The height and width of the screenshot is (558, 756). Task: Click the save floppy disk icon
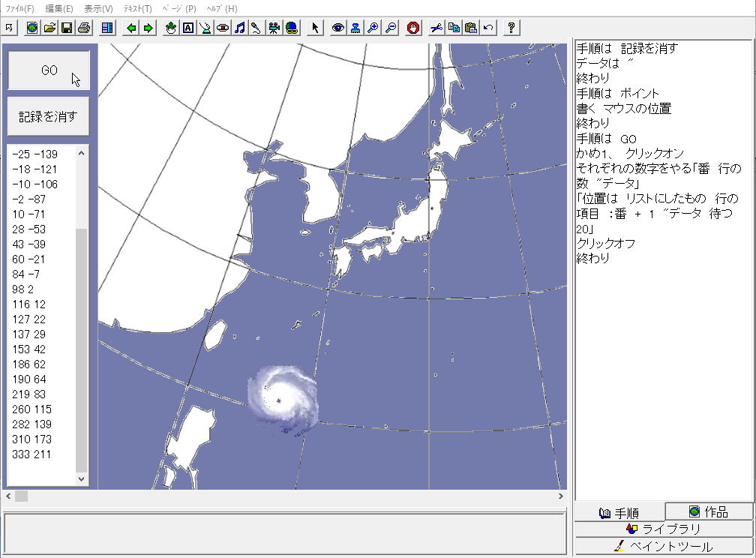[x=67, y=28]
